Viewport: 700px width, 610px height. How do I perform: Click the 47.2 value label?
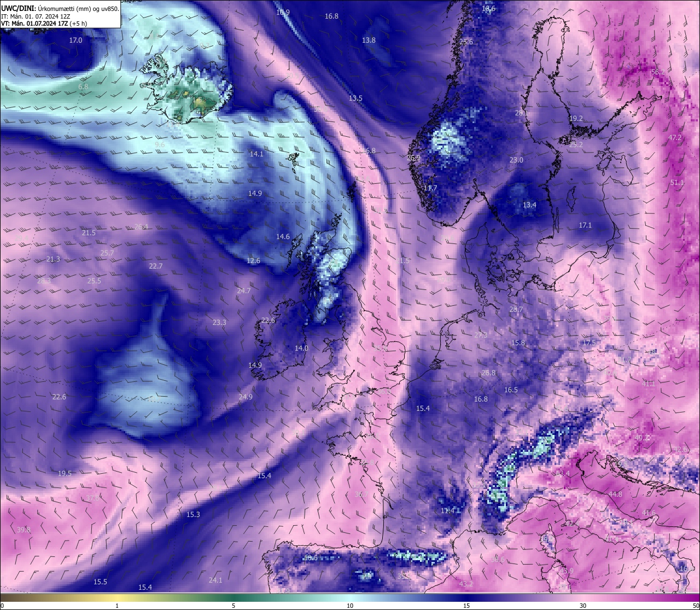click(x=675, y=138)
